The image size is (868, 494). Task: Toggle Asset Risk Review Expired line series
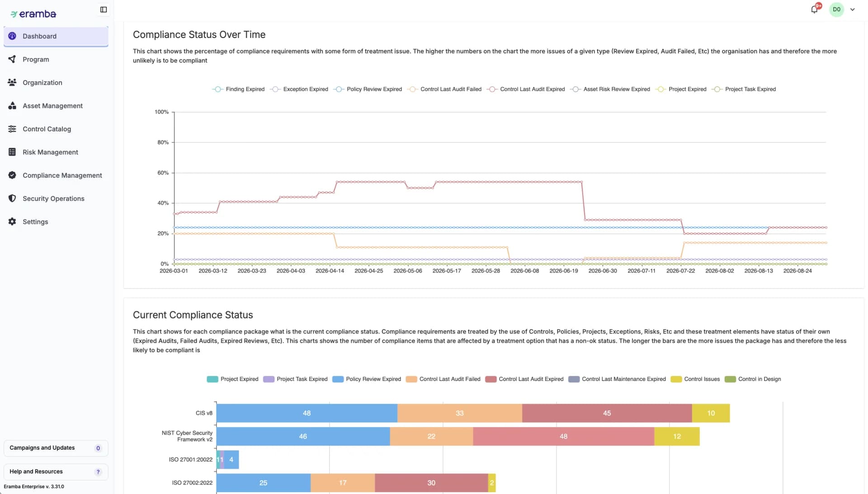point(610,89)
